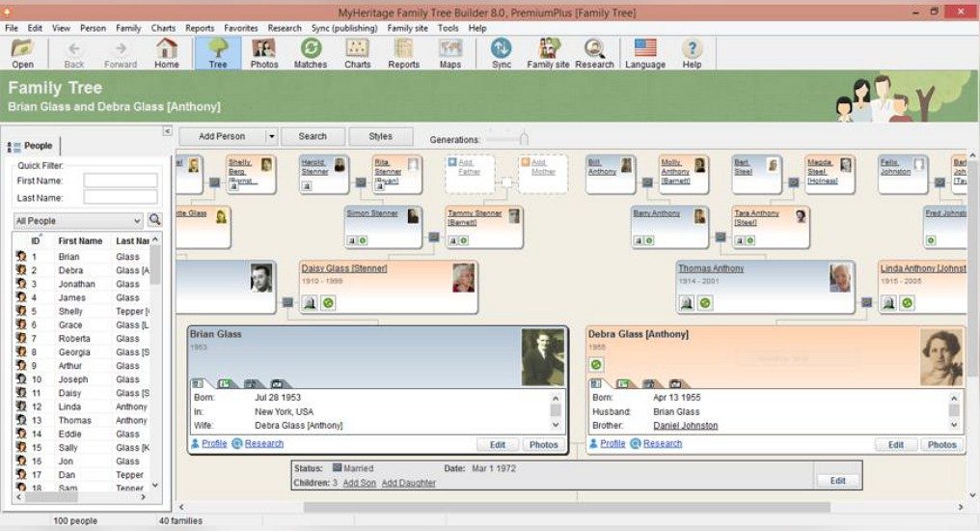Click the Styles button

(x=381, y=136)
